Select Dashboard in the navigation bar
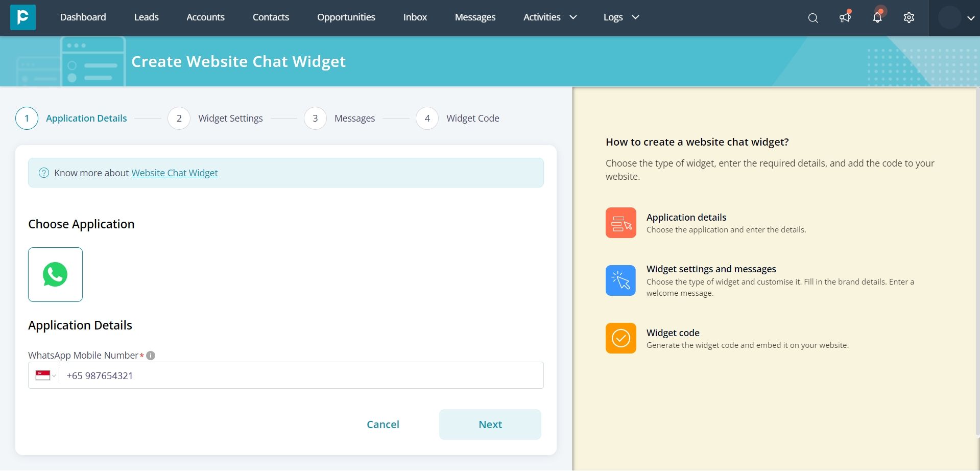Viewport: 980px width, 471px height. point(83,17)
